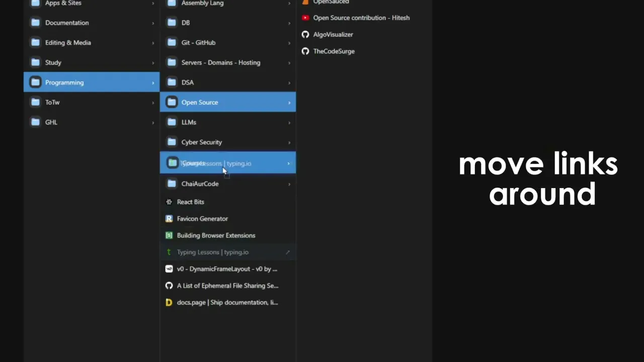Expand the DSA folder chevron
The image size is (644, 362).
pyautogui.click(x=289, y=83)
